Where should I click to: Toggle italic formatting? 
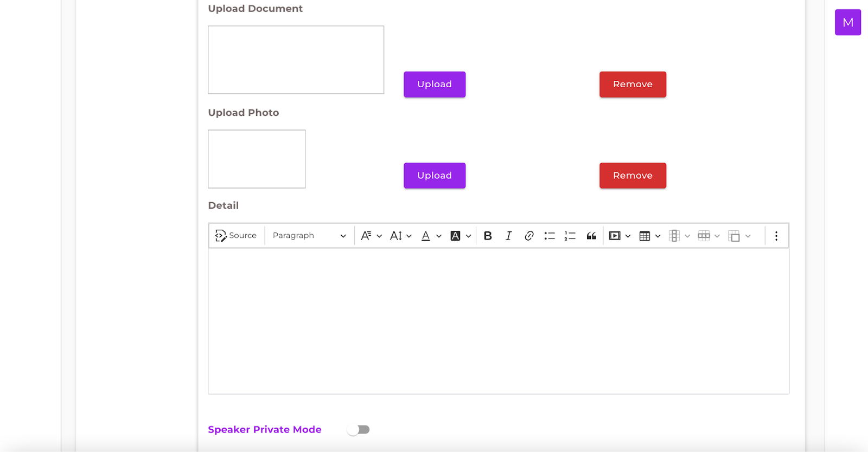click(508, 236)
